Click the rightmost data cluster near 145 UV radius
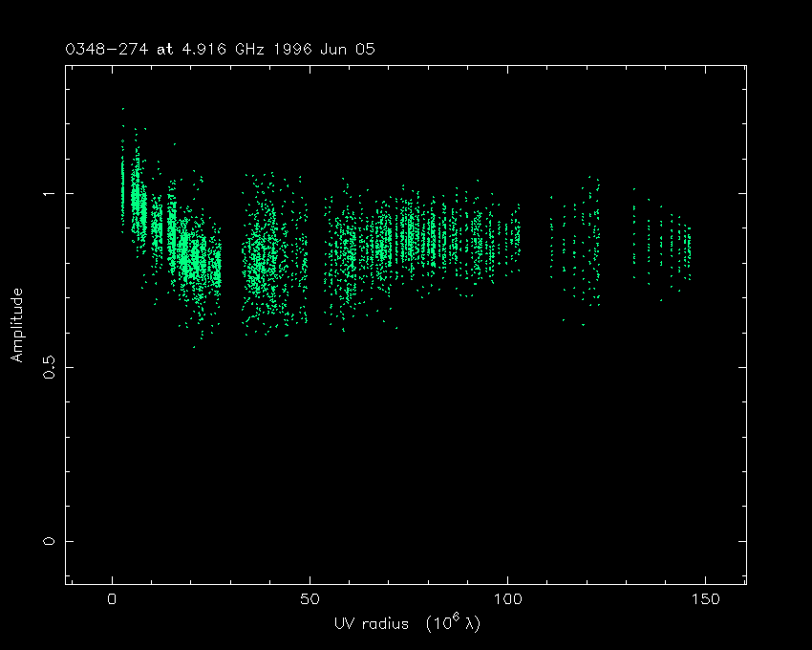 (x=686, y=250)
